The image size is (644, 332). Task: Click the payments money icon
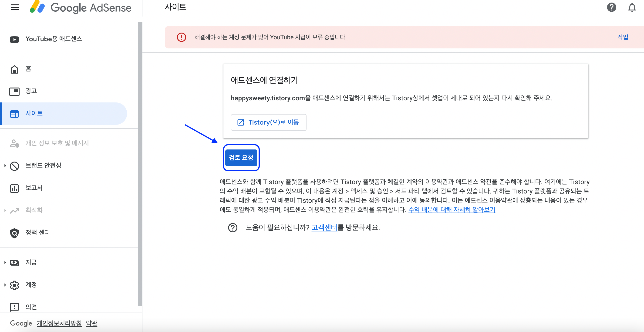(x=14, y=263)
